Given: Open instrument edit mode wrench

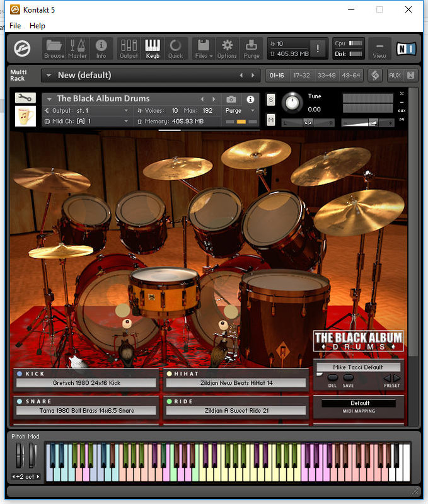Looking at the screenshot, I should 25,98.
